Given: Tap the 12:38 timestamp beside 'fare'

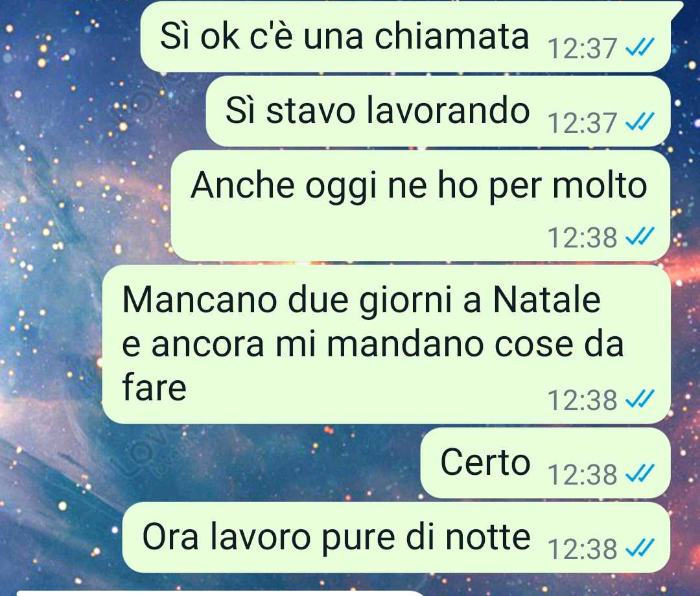Looking at the screenshot, I should pyautogui.click(x=582, y=400).
